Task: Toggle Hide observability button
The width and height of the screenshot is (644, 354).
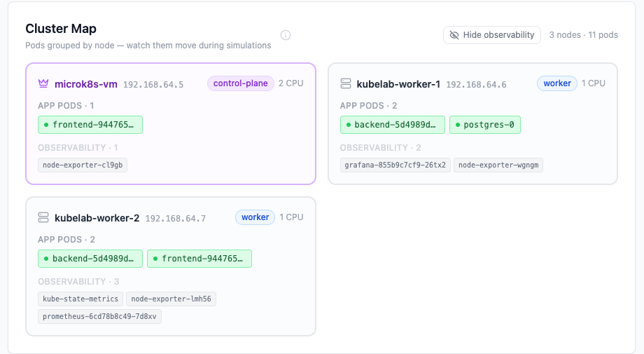Action: click(492, 35)
